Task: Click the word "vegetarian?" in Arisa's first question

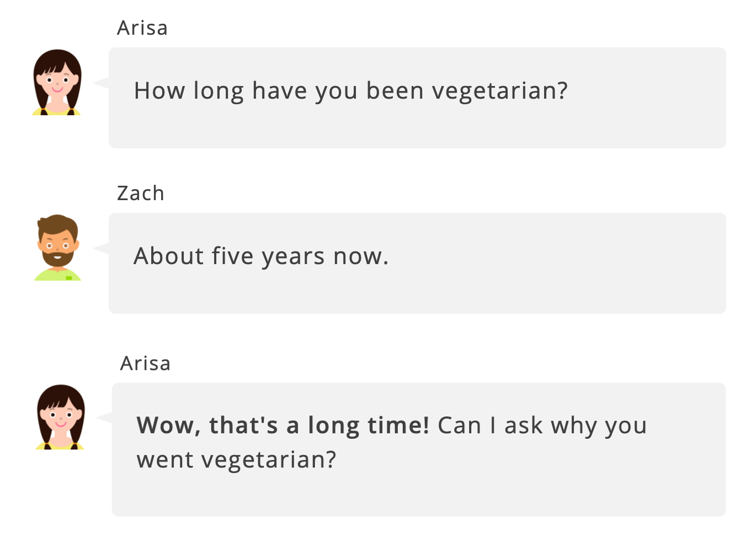Action: pyautogui.click(x=499, y=91)
